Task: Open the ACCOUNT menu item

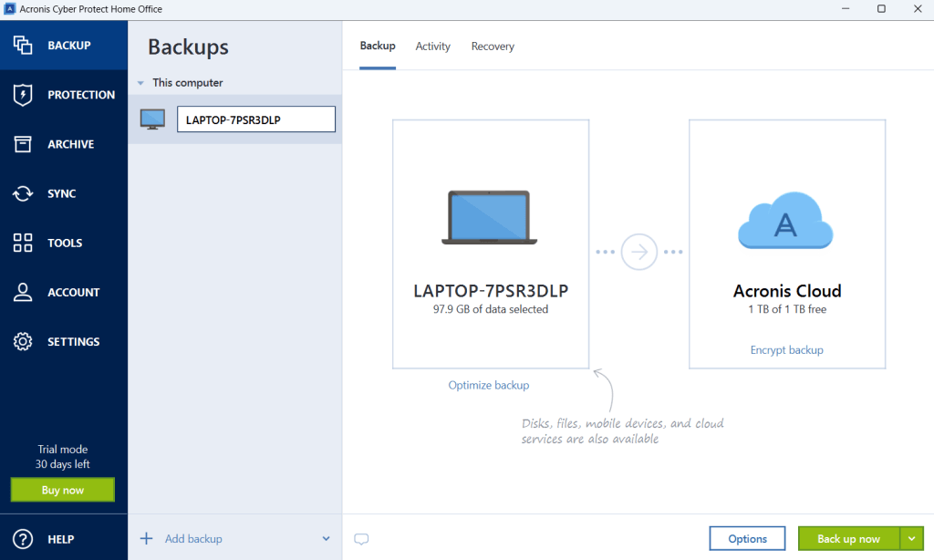Action: point(64,293)
